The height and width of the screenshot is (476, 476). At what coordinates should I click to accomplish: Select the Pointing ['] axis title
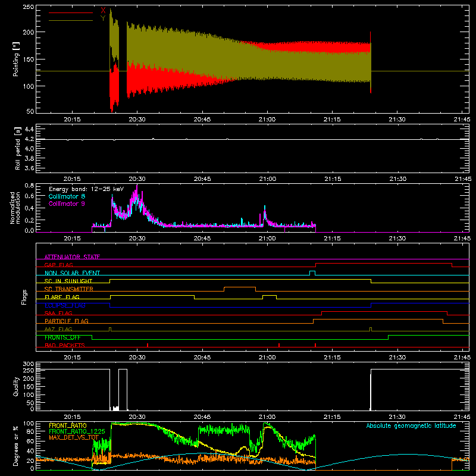click(16, 59)
